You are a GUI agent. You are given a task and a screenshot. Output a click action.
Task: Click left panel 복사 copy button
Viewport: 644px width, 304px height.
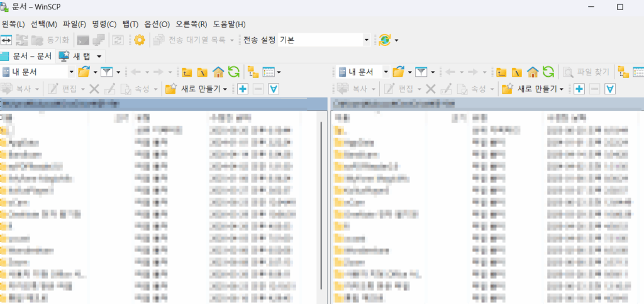pos(17,88)
